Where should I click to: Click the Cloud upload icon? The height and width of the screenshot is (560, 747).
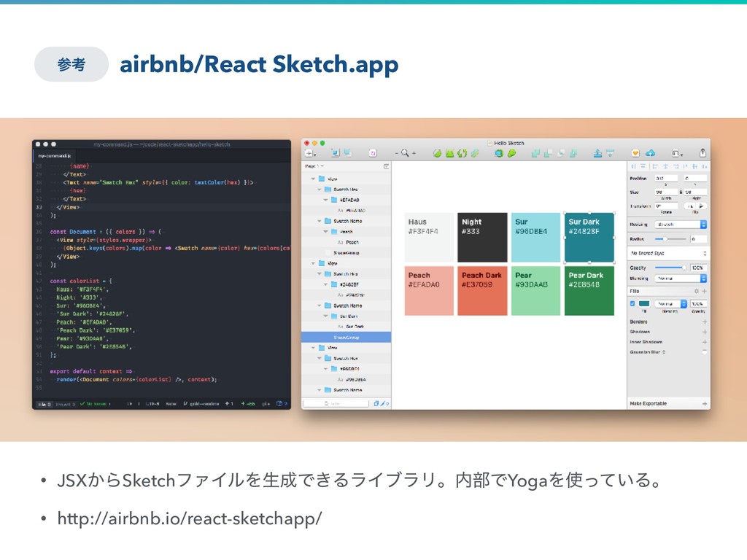[x=650, y=153]
